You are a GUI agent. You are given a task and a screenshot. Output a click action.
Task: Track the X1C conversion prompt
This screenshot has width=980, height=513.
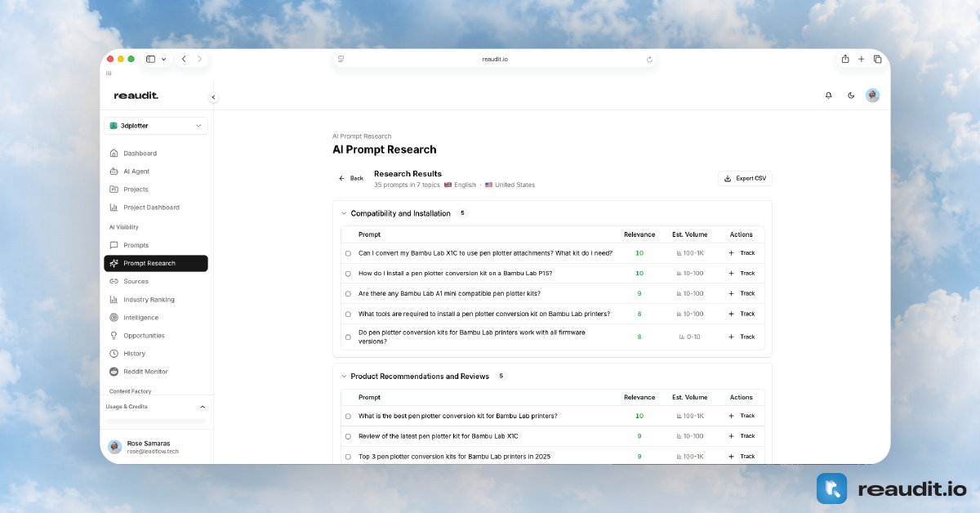(742, 253)
